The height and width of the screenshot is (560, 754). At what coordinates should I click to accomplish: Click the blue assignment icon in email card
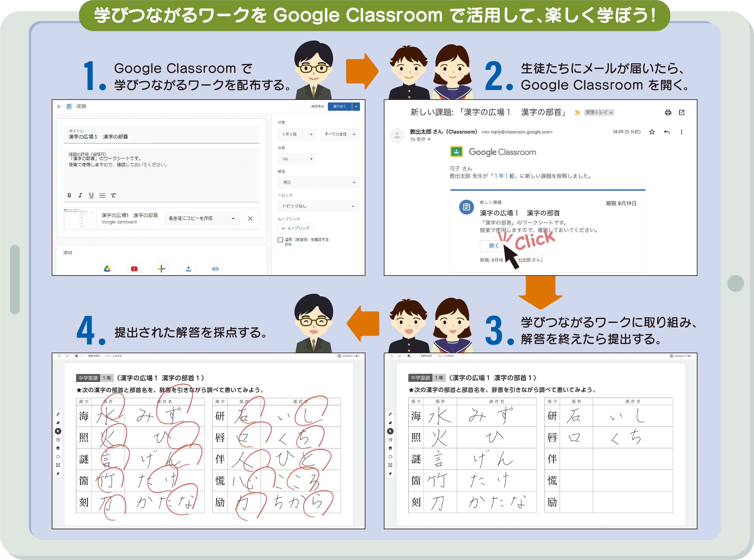pos(466,207)
